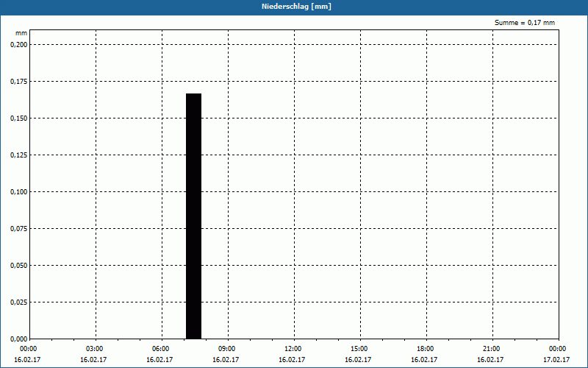Select the 0,200 y-axis value
588x368 pixels.
pos(19,45)
